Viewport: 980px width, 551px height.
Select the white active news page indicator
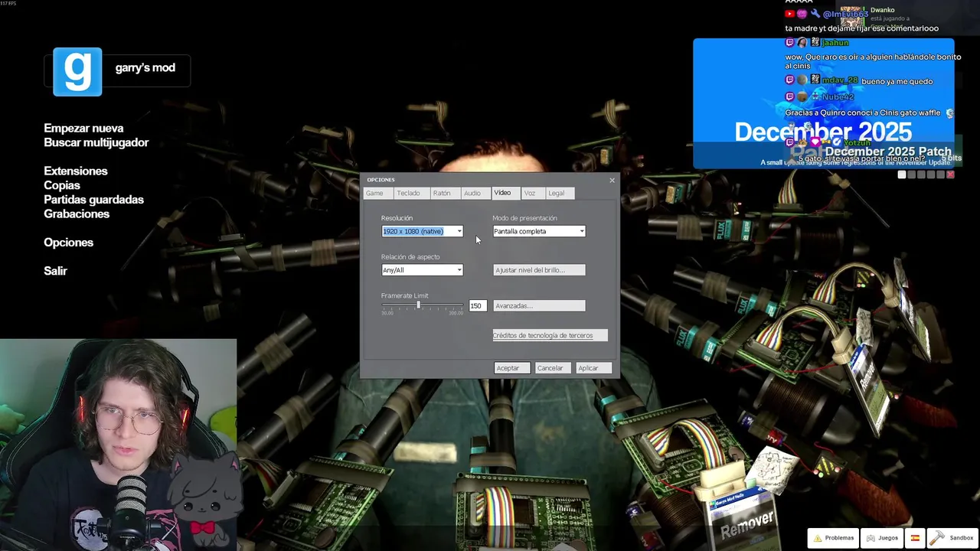902,174
